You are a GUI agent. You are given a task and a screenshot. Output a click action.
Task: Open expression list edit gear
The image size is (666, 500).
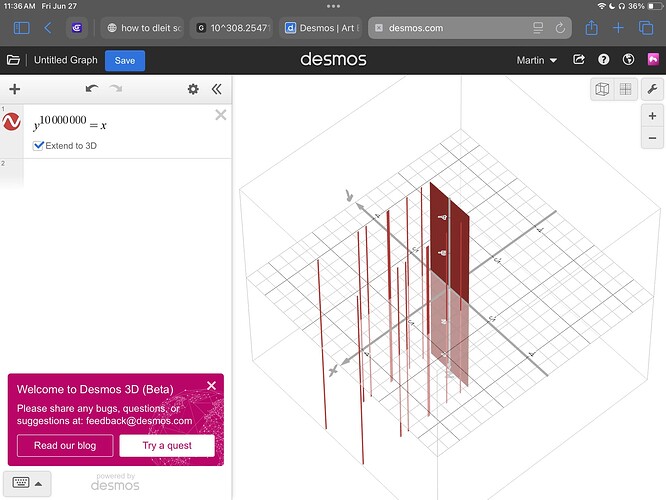point(193,89)
